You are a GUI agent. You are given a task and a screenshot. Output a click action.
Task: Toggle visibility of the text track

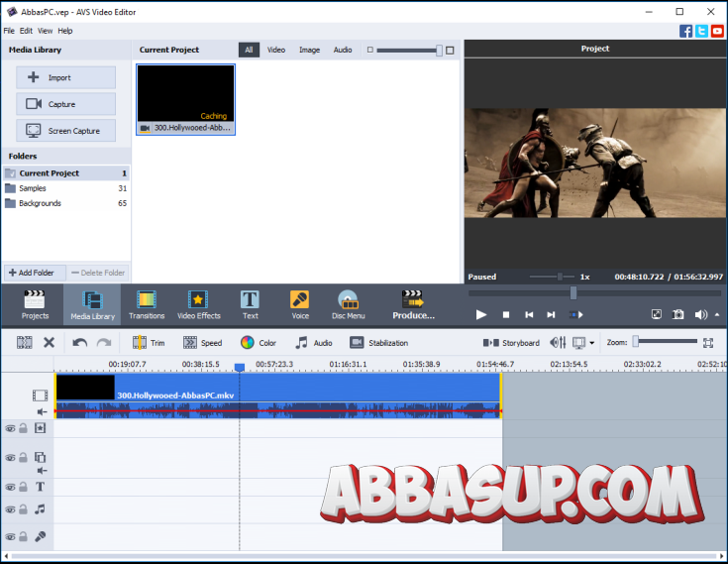(10, 488)
